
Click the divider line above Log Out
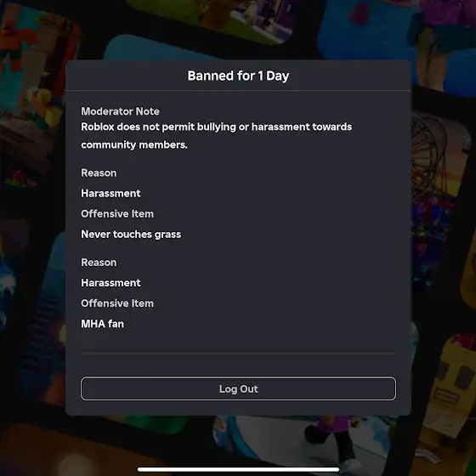(238, 354)
